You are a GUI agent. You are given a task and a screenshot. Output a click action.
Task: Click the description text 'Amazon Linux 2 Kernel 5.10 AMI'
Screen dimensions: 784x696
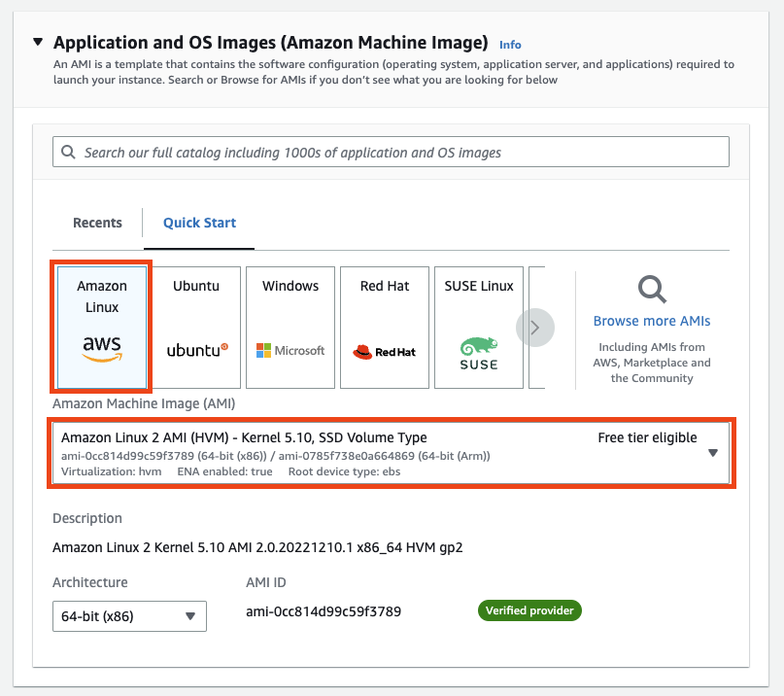click(x=257, y=547)
